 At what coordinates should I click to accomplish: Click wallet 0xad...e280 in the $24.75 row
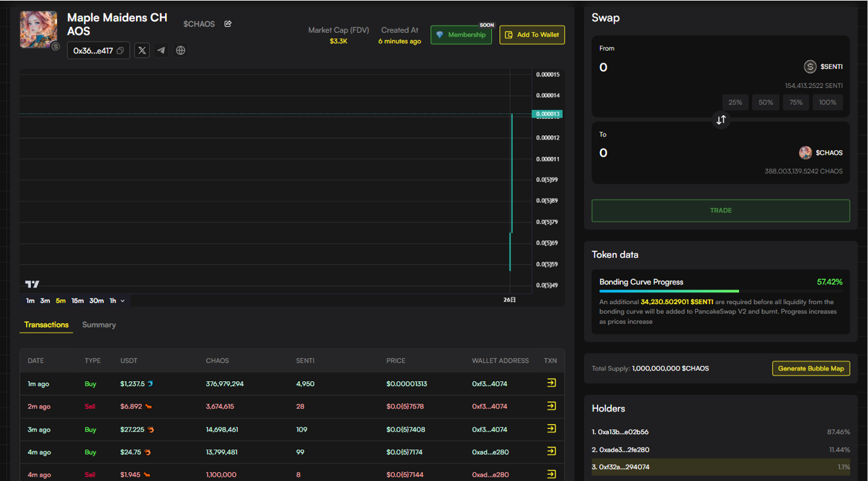pyautogui.click(x=490, y=452)
